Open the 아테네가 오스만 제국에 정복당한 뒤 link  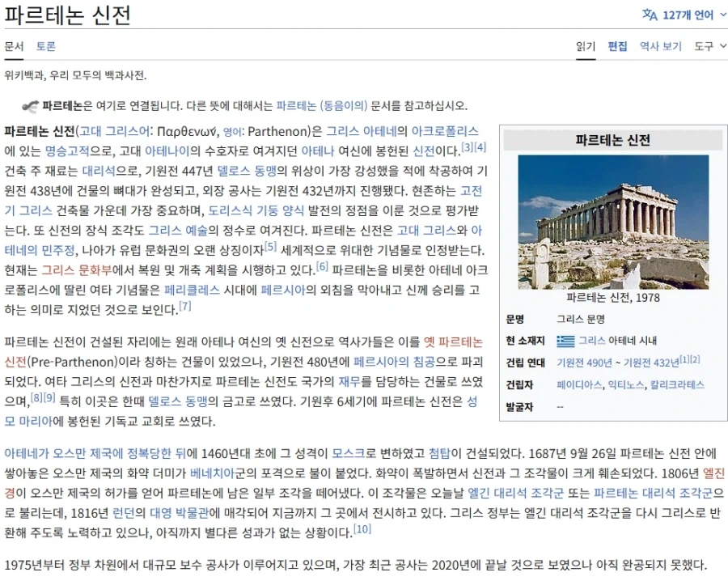pyautogui.click(x=95, y=453)
